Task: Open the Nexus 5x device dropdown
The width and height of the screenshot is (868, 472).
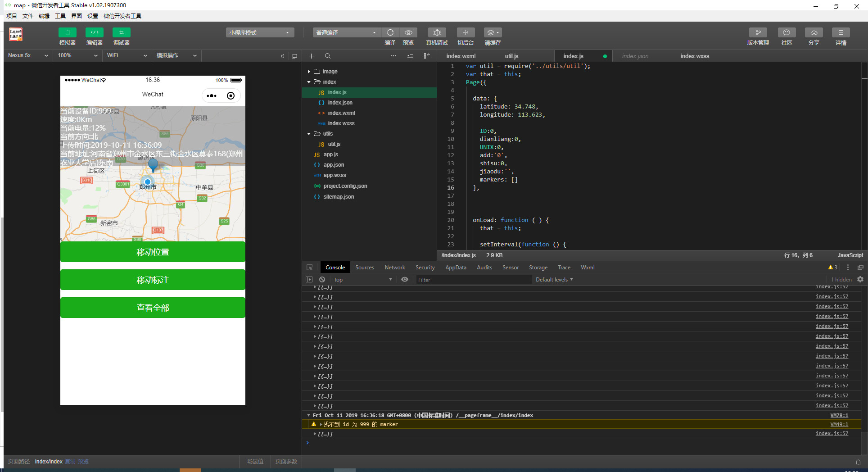Action: coord(28,55)
